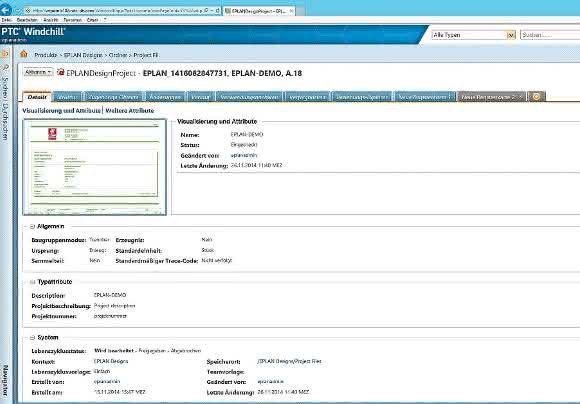580x404 pixels.
Task: Click the magnifier search icon in left sidebar
Action: [5, 67]
